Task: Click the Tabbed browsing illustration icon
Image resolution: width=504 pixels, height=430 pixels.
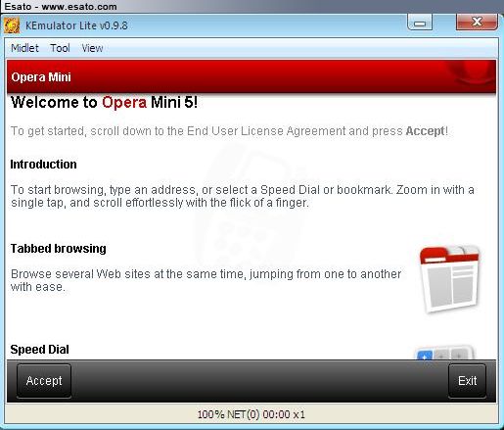Action: pyautogui.click(x=450, y=279)
